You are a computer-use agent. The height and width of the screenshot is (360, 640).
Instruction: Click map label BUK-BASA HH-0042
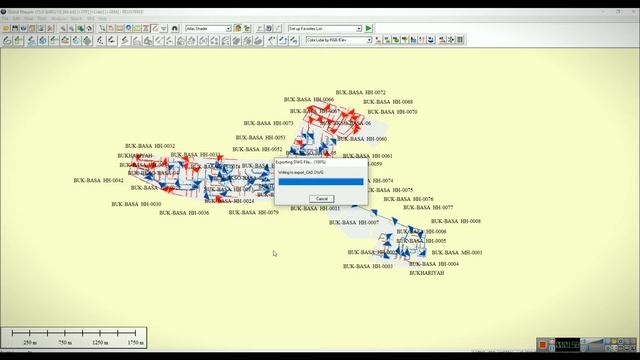(x=98, y=180)
